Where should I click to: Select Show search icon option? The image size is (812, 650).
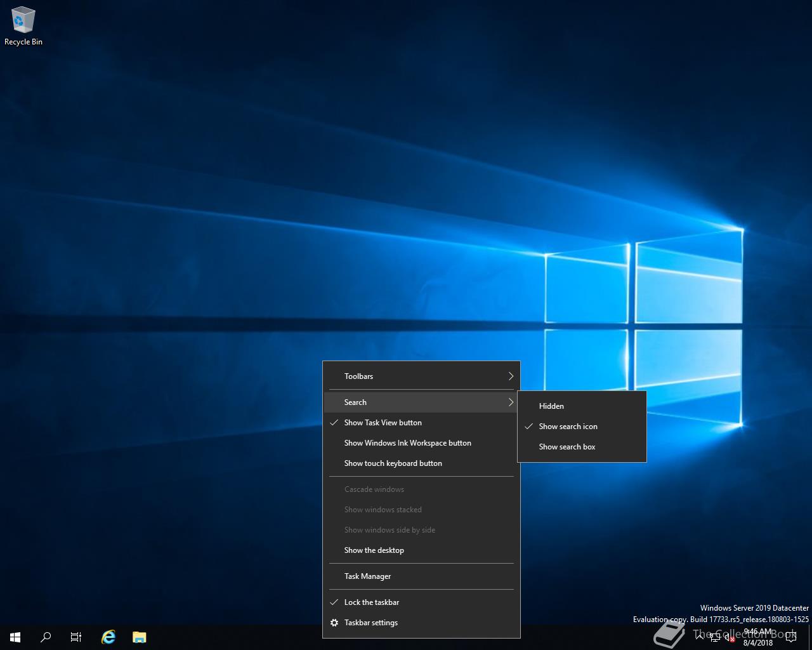point(582,427)
